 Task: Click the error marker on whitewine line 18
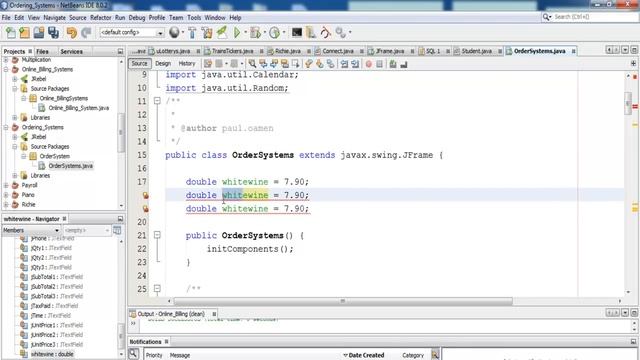tap(145, 196)
